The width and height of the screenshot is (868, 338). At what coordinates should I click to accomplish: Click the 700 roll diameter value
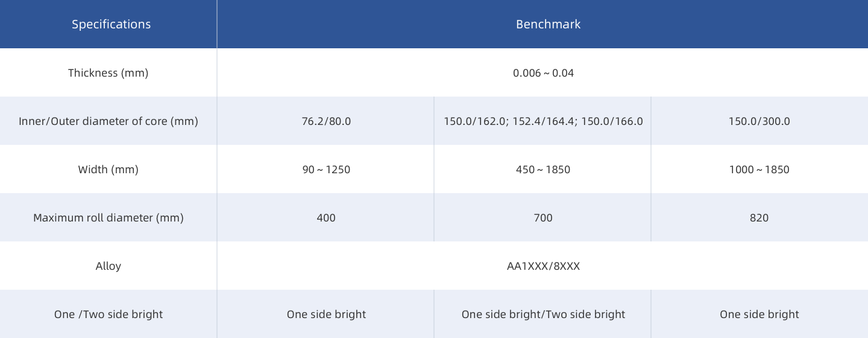[x=543, y=218]
